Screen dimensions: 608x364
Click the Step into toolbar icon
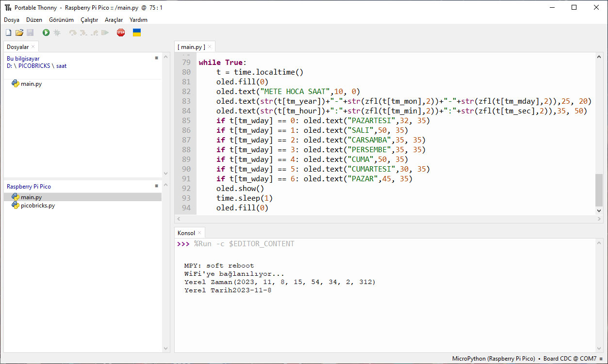(x=83, y=32)
